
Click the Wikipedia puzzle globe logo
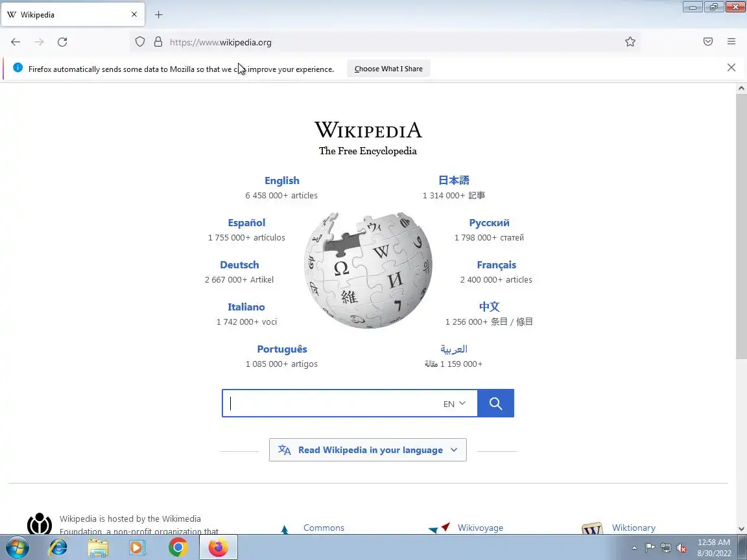click(x=368, y=270)
